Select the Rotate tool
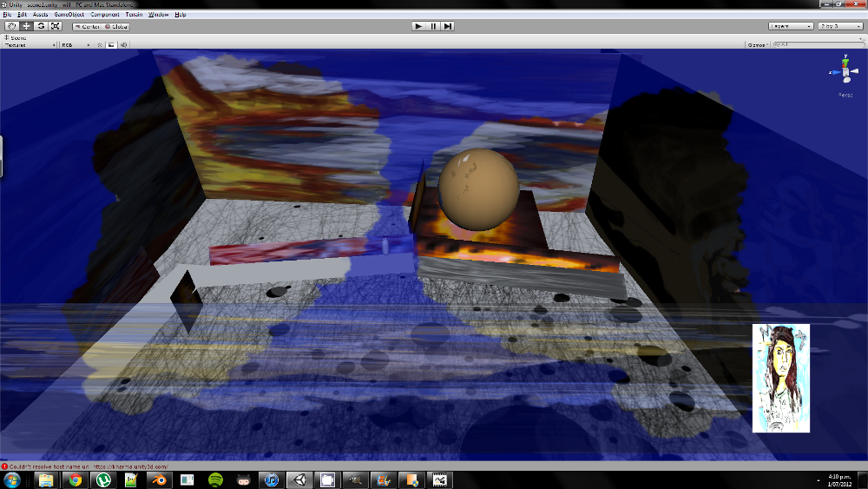868x489 pixels. (40, 26)
